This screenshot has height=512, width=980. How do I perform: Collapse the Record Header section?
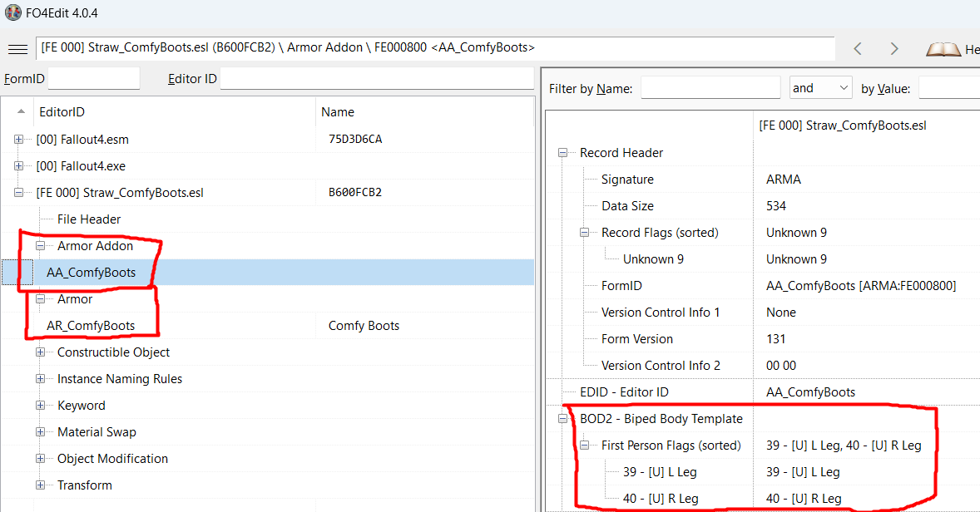(562, 153)
